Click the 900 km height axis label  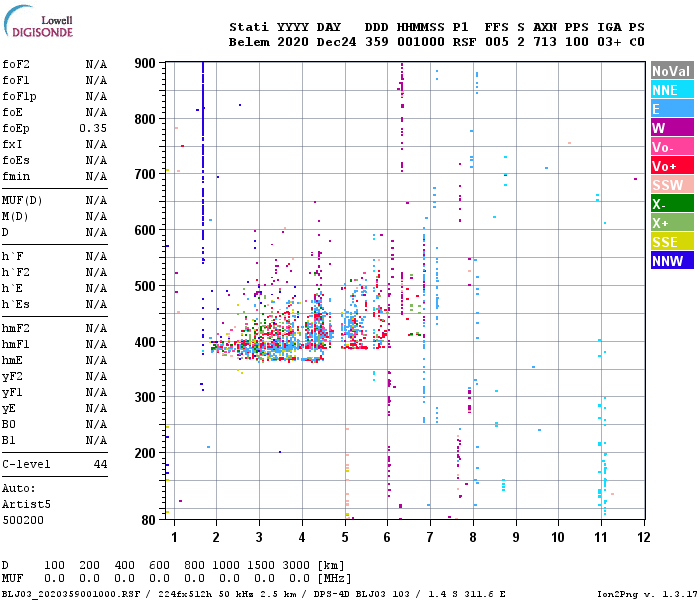[145, 63]
